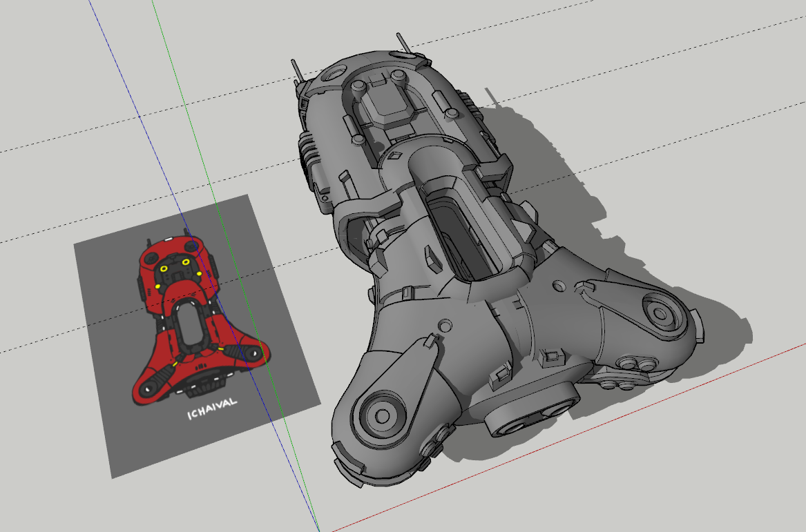Viewport: 806px width, 532px height.
Task: Select the red spaceship reference image
Action: coord(198,336)
